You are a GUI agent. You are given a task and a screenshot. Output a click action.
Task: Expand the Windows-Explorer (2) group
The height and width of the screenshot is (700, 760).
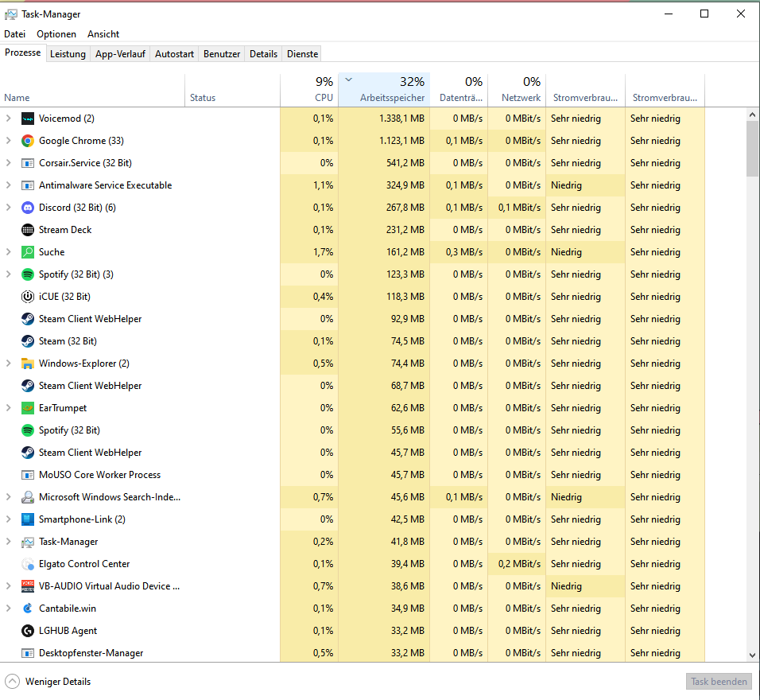click(8, 364)
